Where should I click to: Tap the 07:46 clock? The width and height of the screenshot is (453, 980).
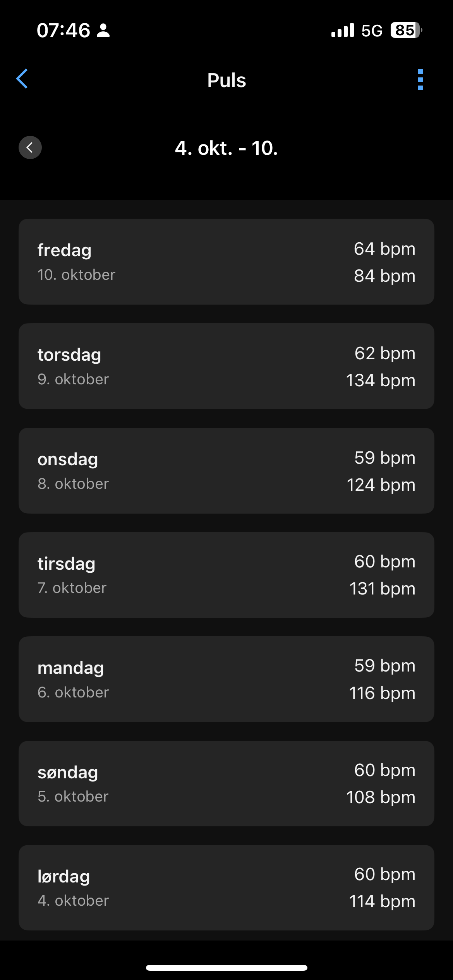[63, 30]
